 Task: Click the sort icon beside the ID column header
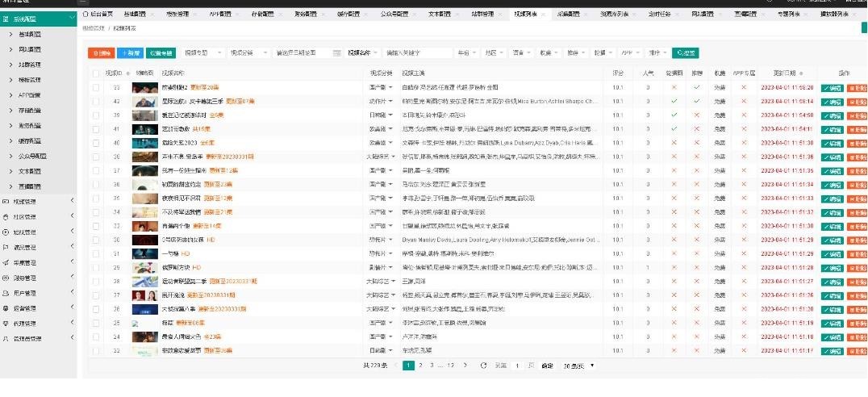pyautogui.click(x=128, y=73)
